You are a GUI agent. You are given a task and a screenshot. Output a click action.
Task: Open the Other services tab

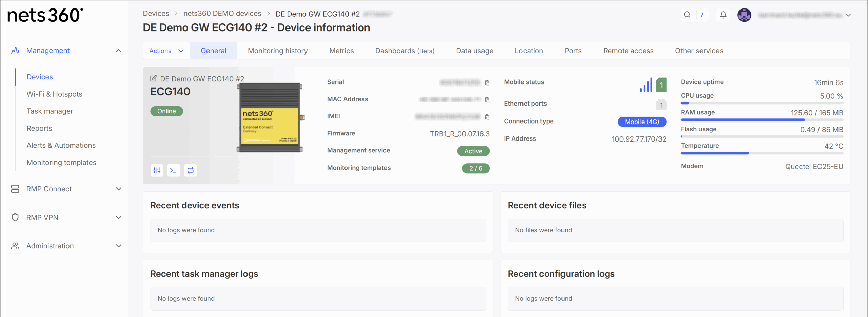pyautogui.click(x=699, y=51)
